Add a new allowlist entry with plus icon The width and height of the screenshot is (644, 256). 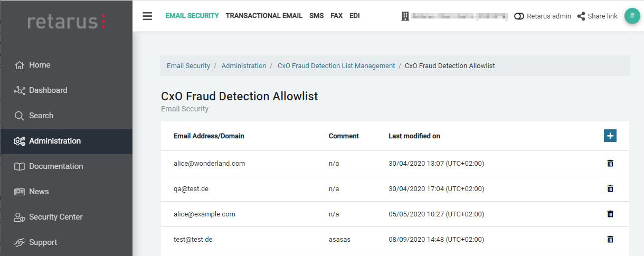coord(610,136)
